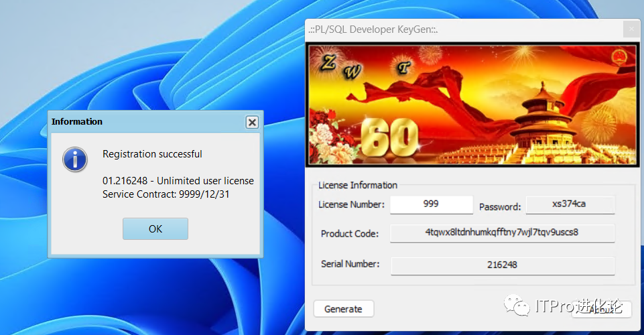Click the Product Code field
Viewport: 644px width, 335px height.
coord(503,232)
